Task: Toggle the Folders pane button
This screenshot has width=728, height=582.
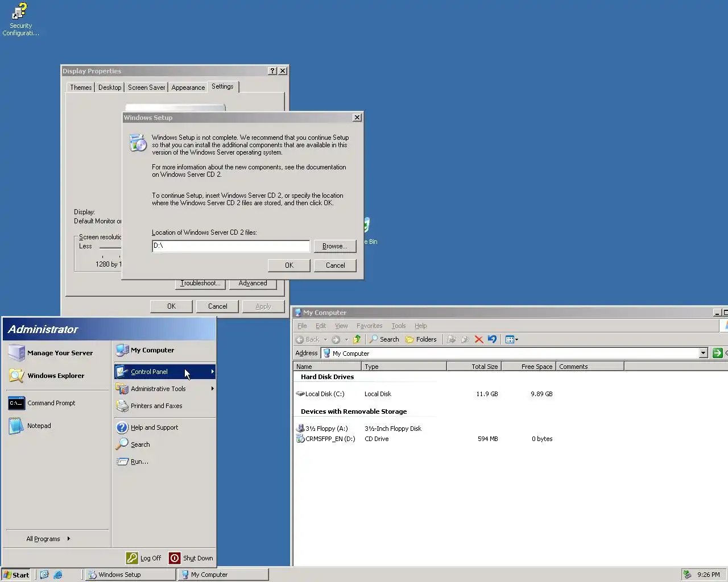Action: 421,339
